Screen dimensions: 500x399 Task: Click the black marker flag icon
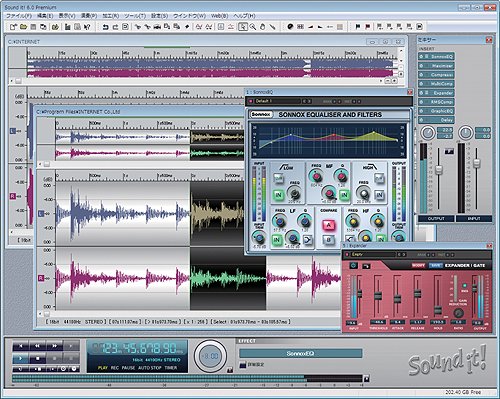tap(358, 27)
